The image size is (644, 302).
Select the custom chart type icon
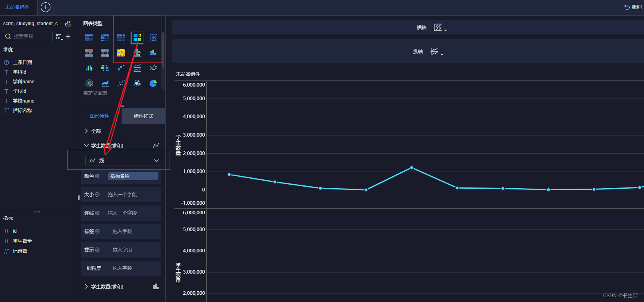click(x=137, y=38)
